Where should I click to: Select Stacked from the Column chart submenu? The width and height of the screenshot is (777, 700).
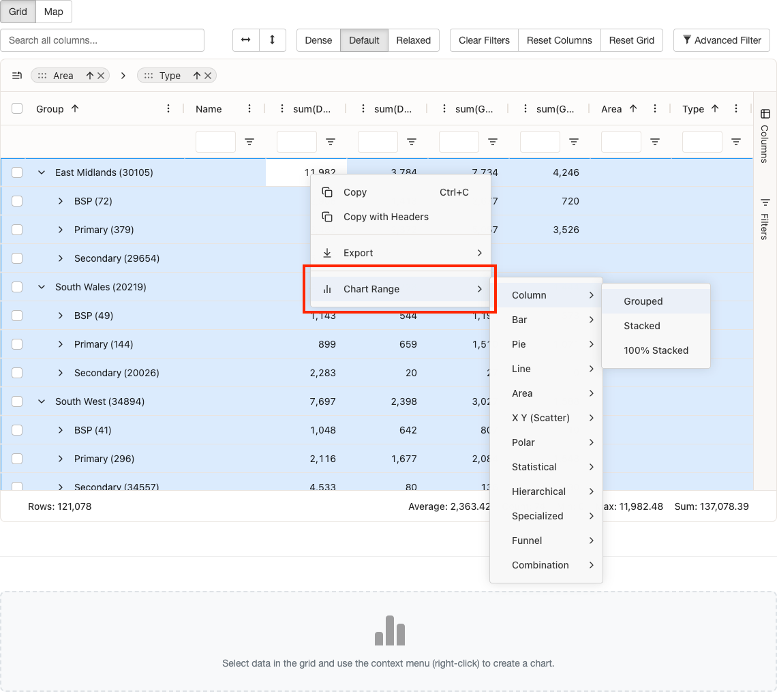pos(641,326)
